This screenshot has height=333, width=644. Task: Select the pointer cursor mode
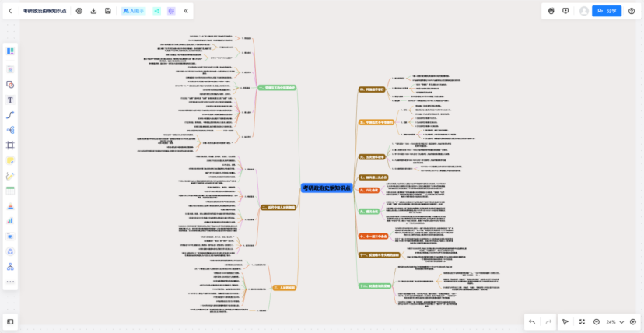pyautogui.click(x=565, y=321)
